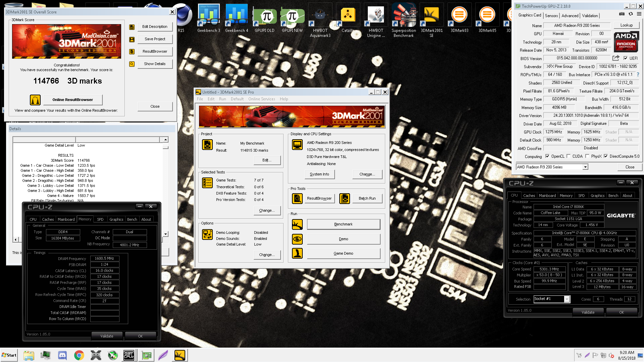Click Online ResultBrowser button
644x362 pixels.
pos(73,100)
